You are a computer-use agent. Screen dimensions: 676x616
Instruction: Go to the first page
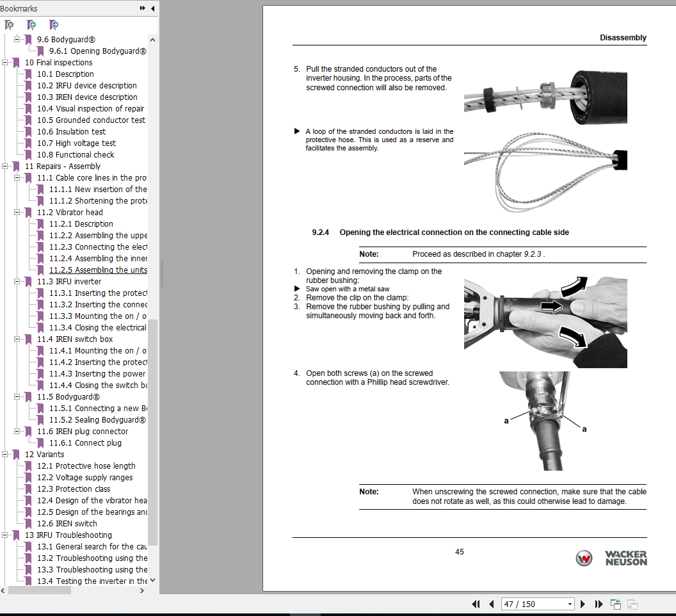coord(476,604)
